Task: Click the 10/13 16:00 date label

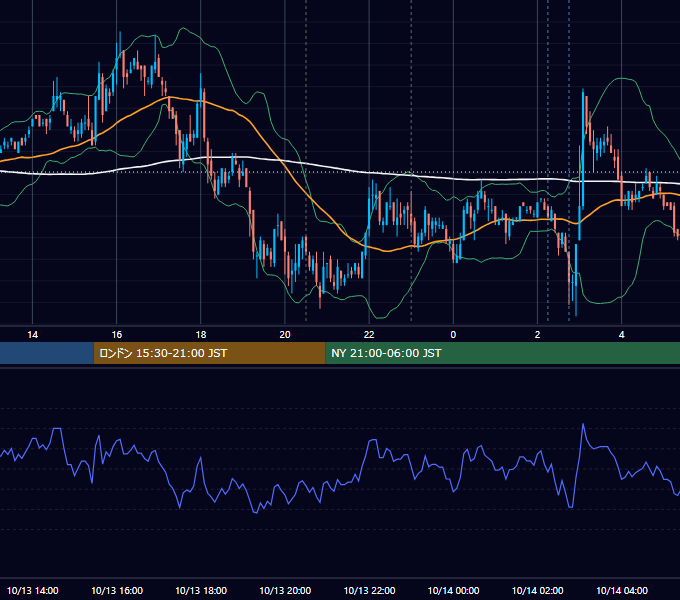Action: [x=117, y=590]
